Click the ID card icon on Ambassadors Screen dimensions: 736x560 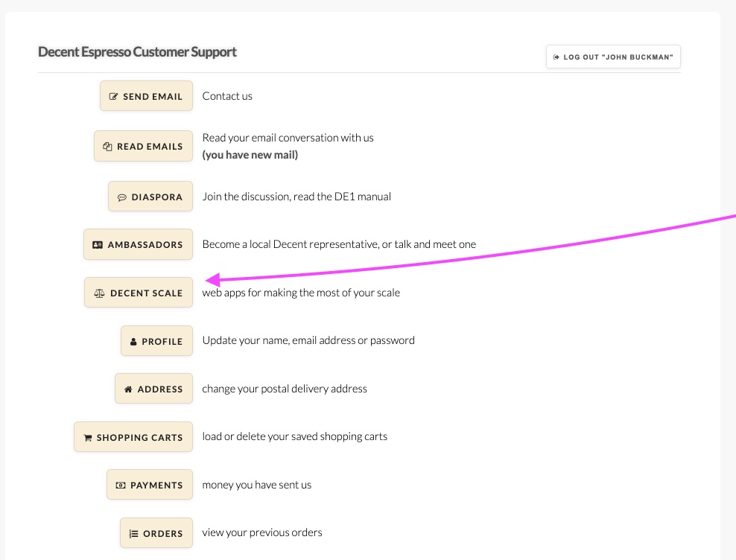point(98,244)
